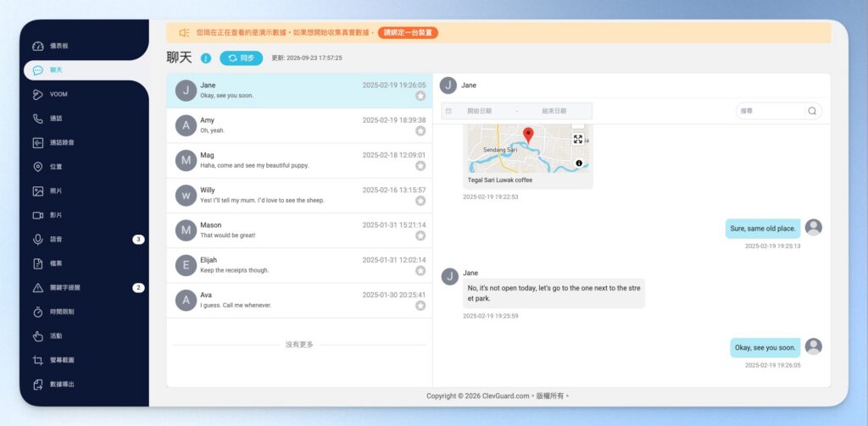This screenshot has width=868, height=426.
Task: Open the Amy chat row
Action: coord(299,125)
